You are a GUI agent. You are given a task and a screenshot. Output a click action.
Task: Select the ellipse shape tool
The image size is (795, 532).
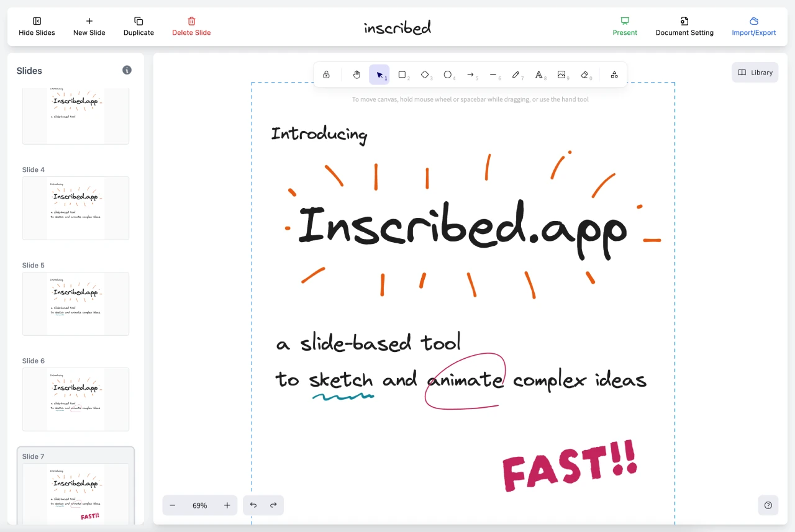(448, 75)
